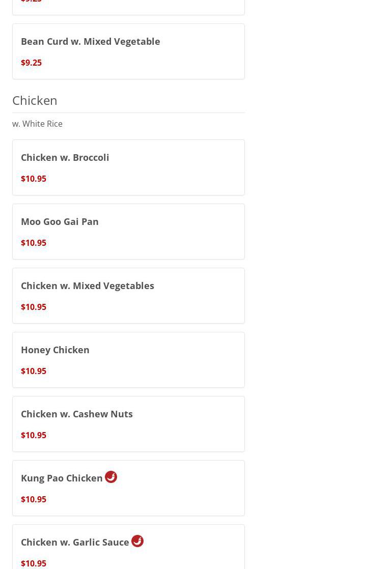
Task: Click the price under Honey Chicken
Action: [x=34, y=371]
